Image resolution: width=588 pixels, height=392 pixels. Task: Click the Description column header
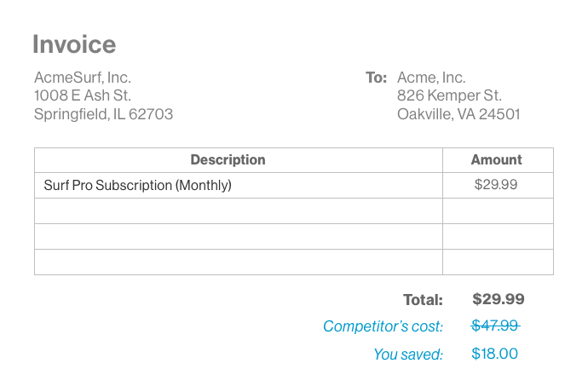[x=228, y=160]
